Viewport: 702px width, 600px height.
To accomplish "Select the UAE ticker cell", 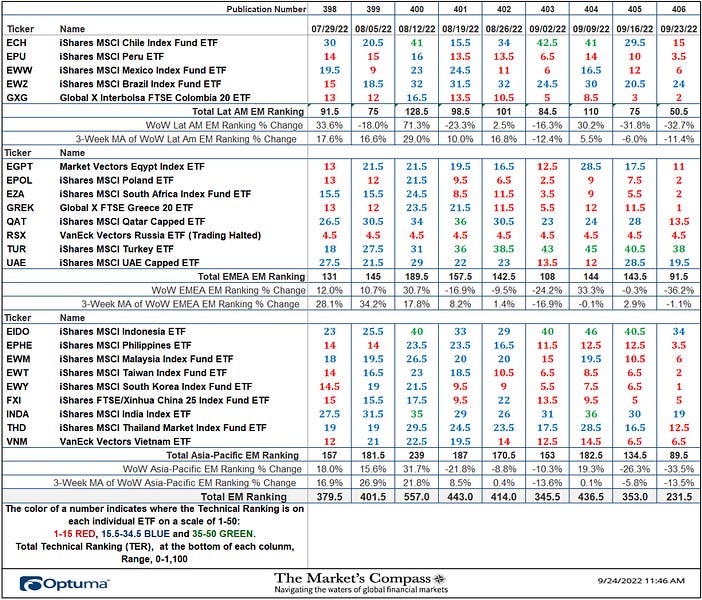I will (16, 263).
